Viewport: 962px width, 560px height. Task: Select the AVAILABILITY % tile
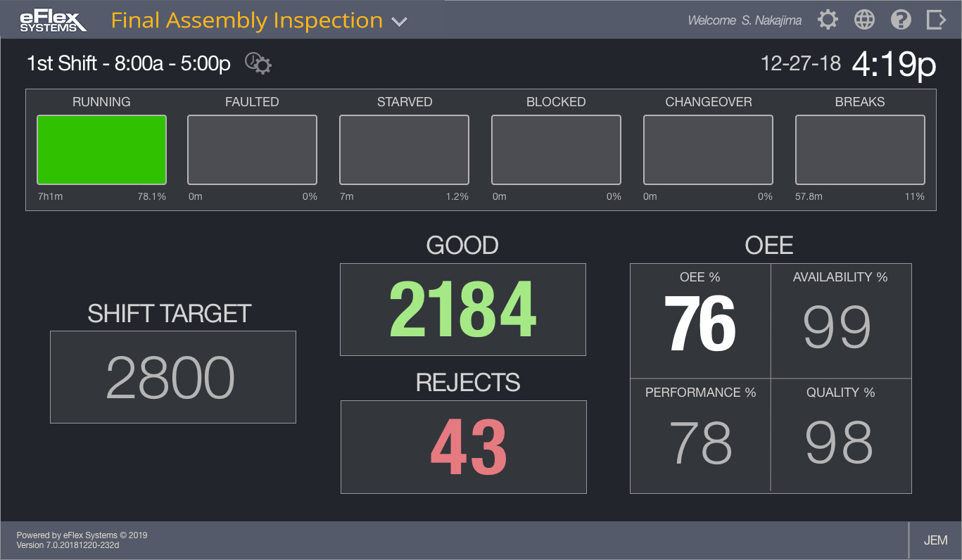[x=841, y=322]
